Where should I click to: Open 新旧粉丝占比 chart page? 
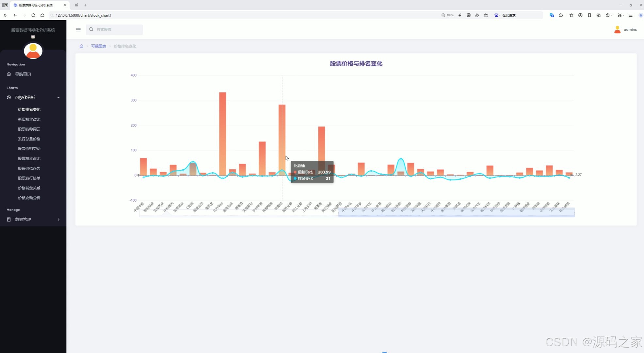[x=29, y=119]
